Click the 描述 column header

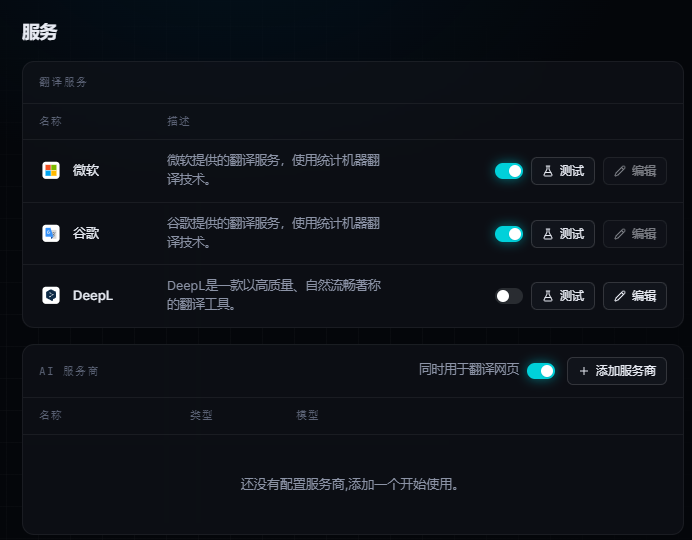tap(178, 121)
